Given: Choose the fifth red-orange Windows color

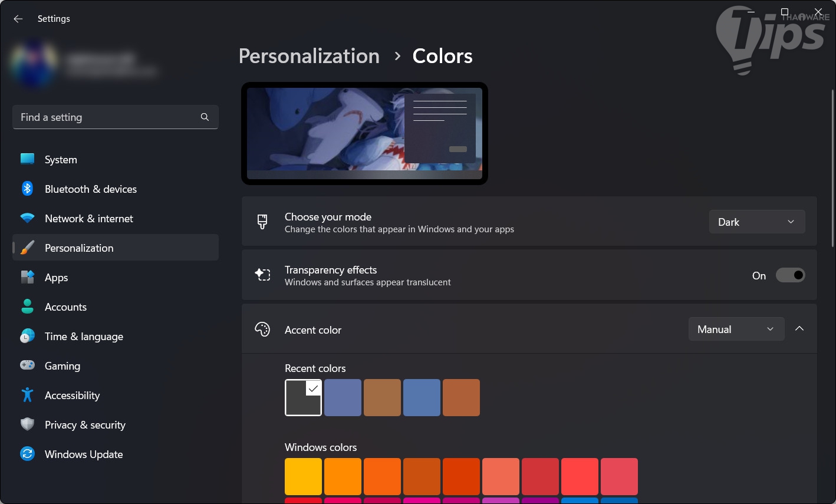Looking at the screenshot, I should [x=461, y=476].
